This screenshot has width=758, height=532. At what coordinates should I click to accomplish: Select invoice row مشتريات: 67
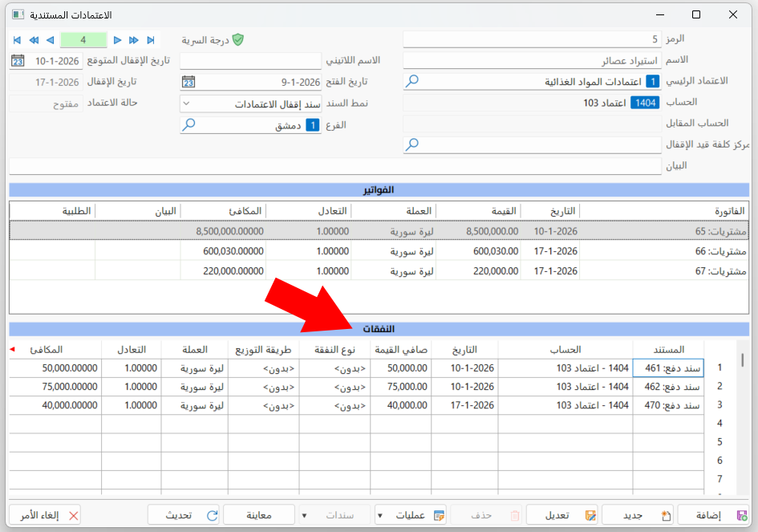(x=379, y=271)
